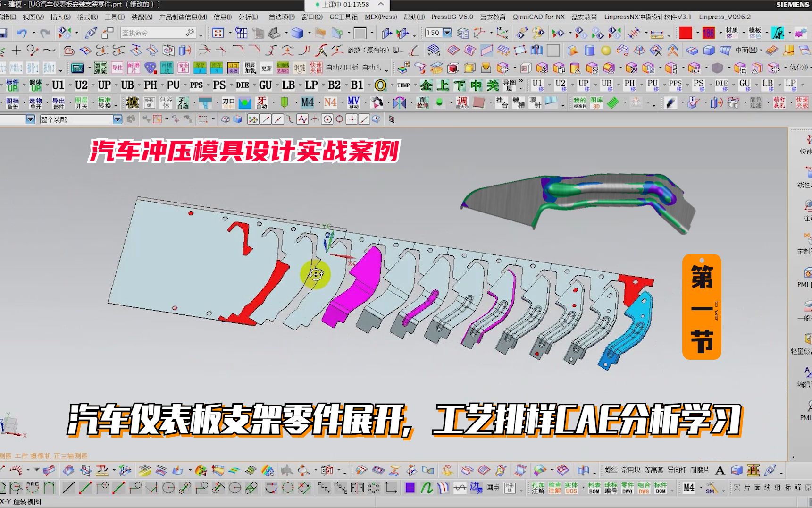Select the 氮气弹簧 (nitrogen spring) tool
Image resolution: width=812 pixels, height=508 pixels.
(100, 68)
